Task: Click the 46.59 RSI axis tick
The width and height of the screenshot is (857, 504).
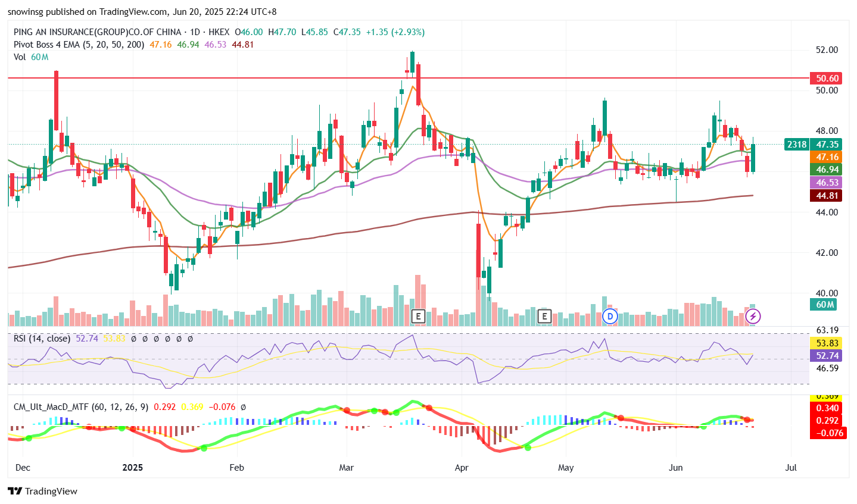Action: [827, 368]
